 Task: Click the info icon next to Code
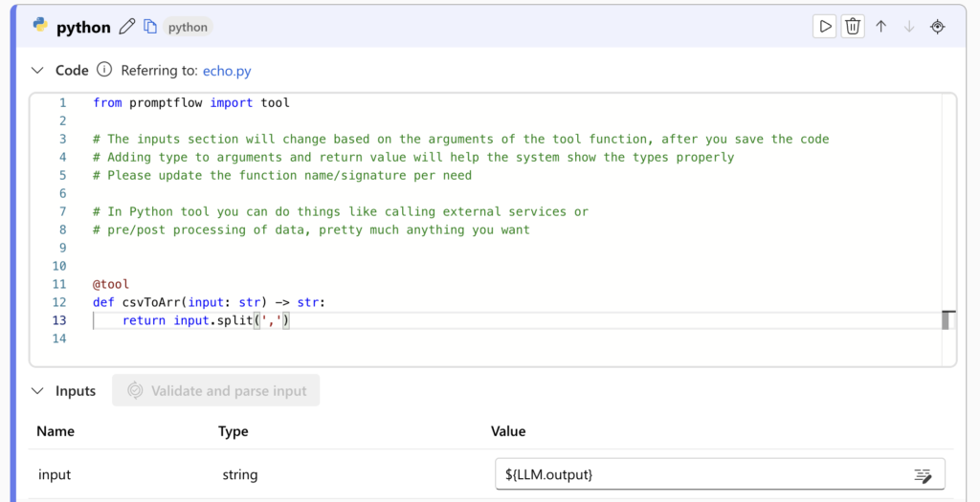tap(104, 70)
